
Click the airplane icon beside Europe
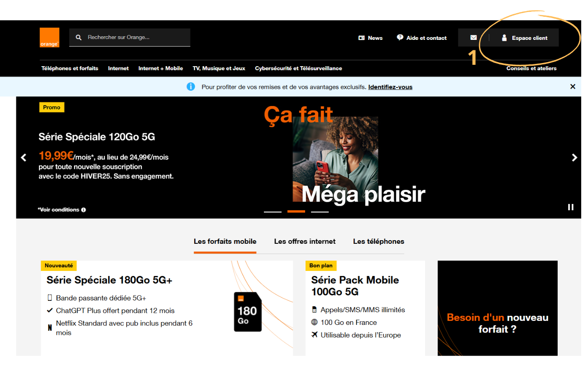[x=314, y=335]
